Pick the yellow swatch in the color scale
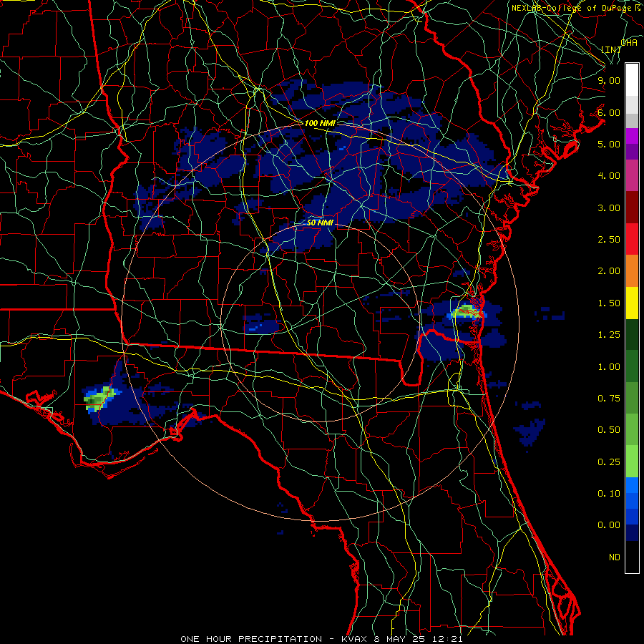The image size is (644, 644). click(x=632, y=303)
